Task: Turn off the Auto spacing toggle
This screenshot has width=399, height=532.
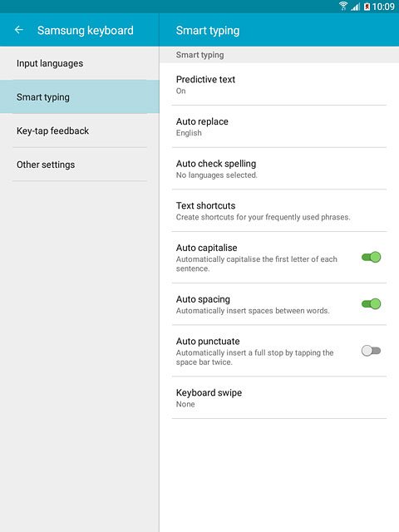Action: (372, 303)
